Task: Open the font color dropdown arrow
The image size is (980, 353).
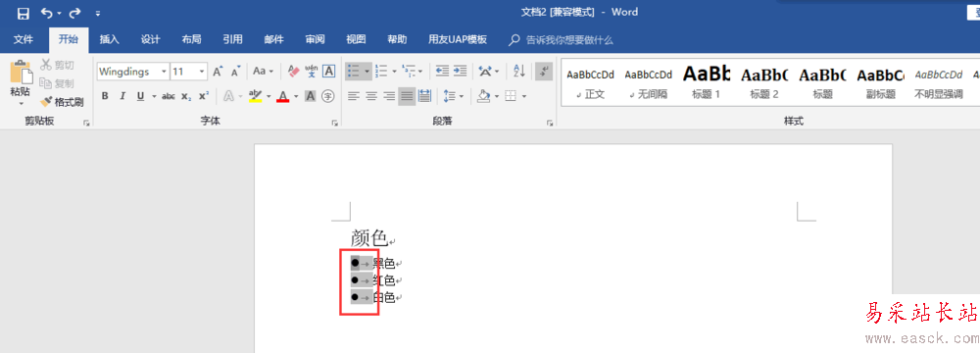Action: click(296, 97)
